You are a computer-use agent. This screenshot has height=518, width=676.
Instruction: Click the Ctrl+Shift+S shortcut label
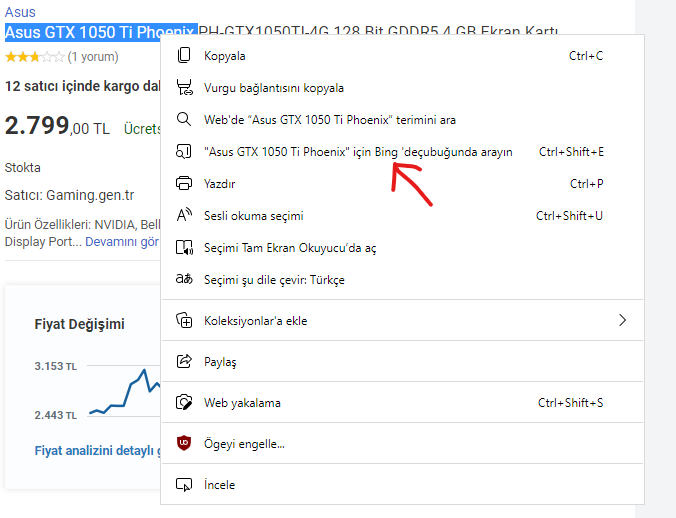tap(570, 403)
